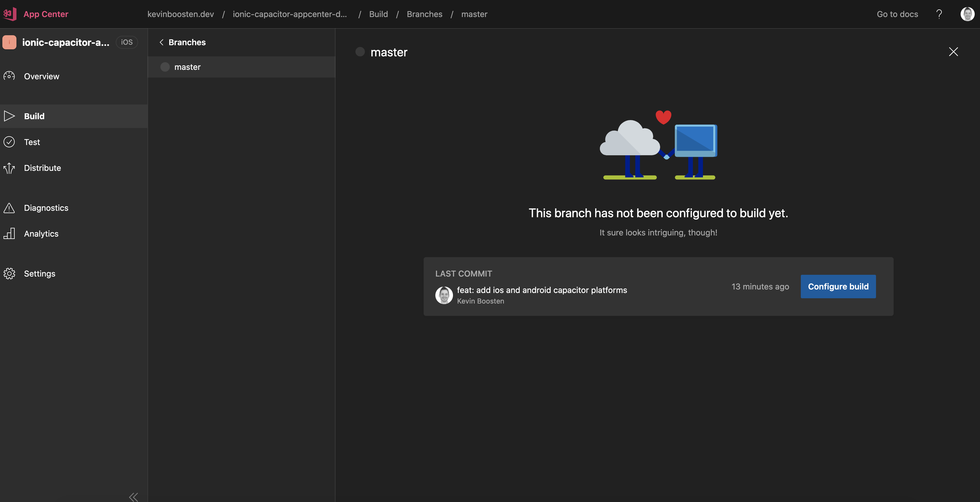The image size is (980, 502).
Task: Close the master branch detail panel
Action: (x=953, y=52)
